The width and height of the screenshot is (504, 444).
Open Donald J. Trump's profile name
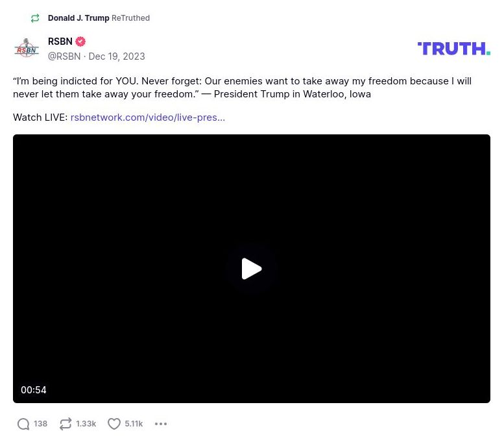tap(78, 18)
